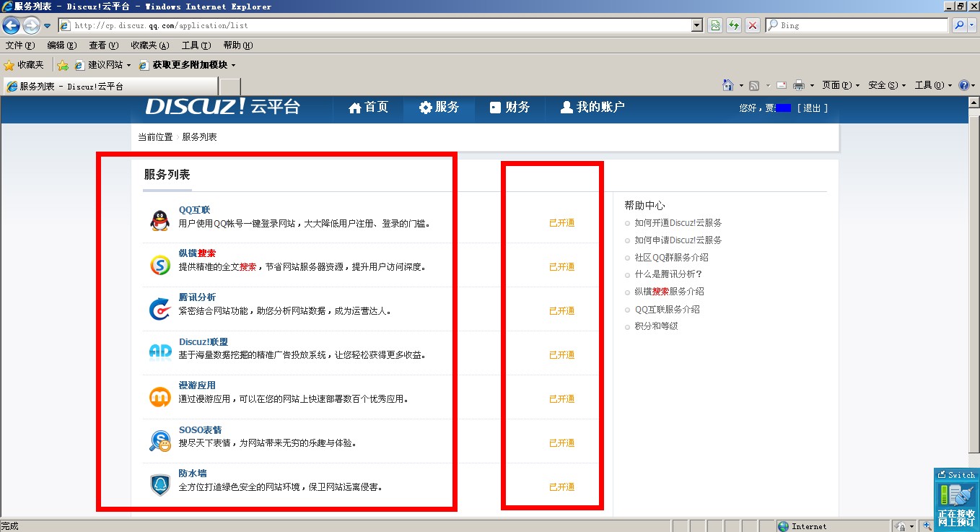Click the 纵横搜索 service icon

159,265
